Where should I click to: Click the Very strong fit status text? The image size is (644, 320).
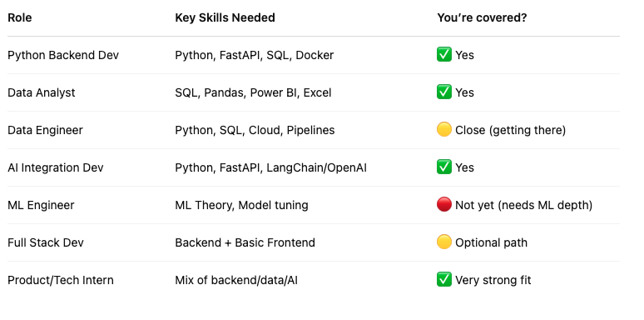click(493, 280)
